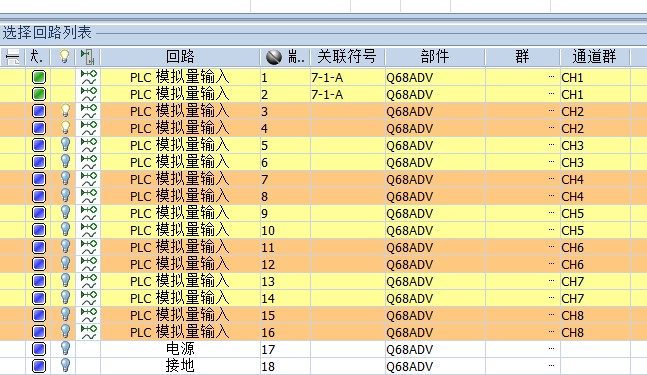Open the group ellipsis in CH4 row 7
The image size is (647, 375).
pyautogui.click(x=551, y=179)
